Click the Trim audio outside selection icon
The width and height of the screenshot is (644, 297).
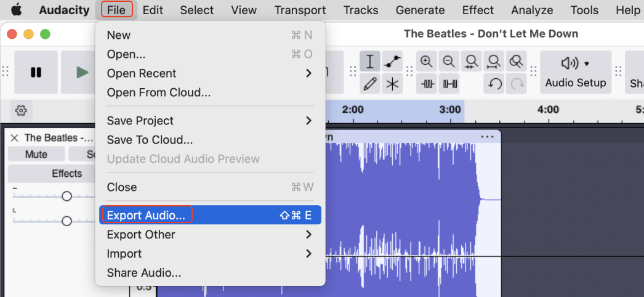coord(426,84)
